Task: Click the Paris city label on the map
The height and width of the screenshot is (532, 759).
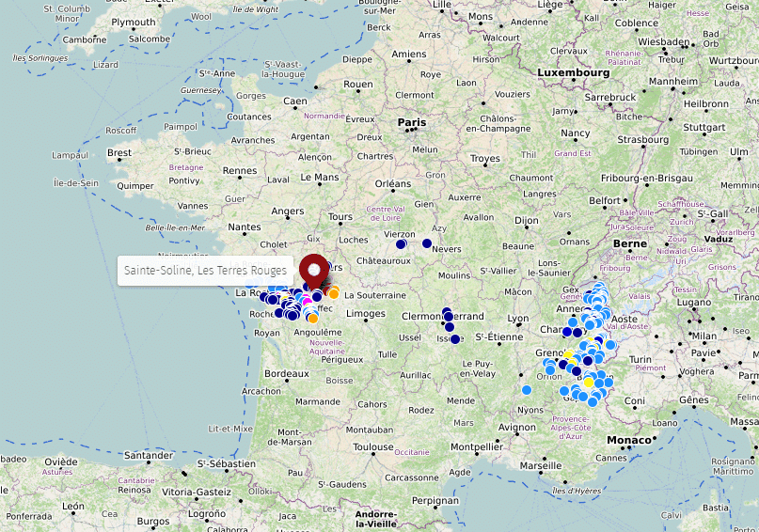Action: (x=412, y=122)
